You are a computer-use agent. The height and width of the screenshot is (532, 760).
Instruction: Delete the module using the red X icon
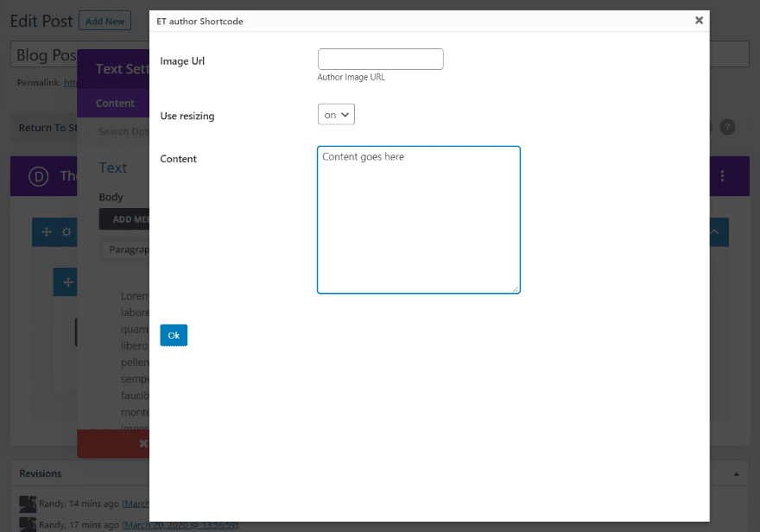144,443
